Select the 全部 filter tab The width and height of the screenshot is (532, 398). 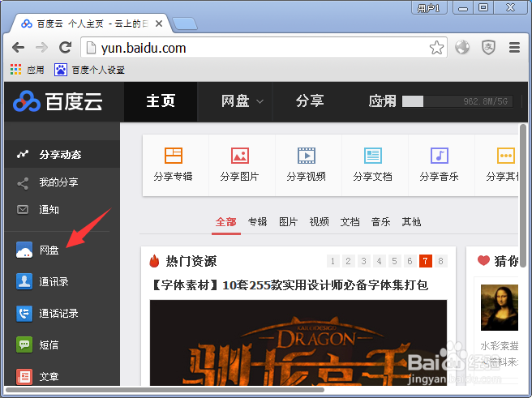[x=226, y=222]
